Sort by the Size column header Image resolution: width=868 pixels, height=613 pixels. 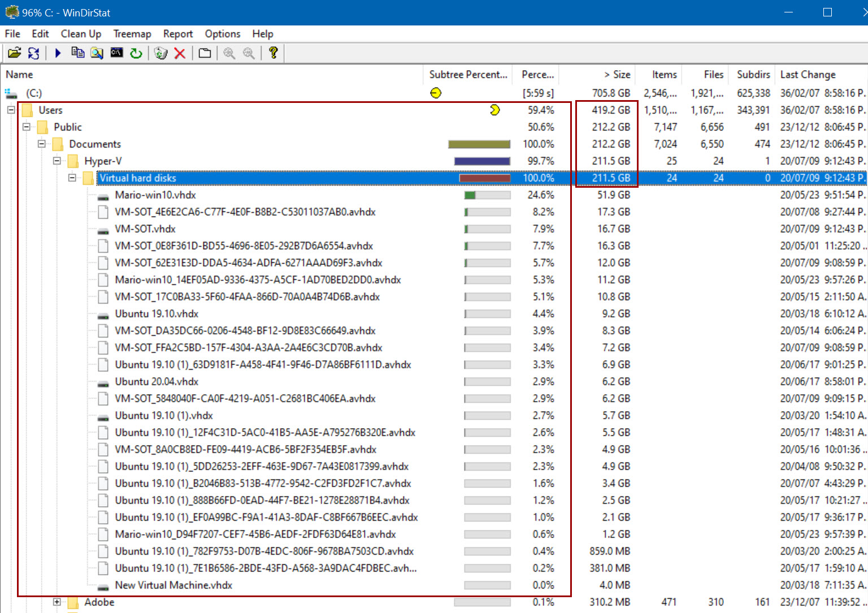click(597, 75)
